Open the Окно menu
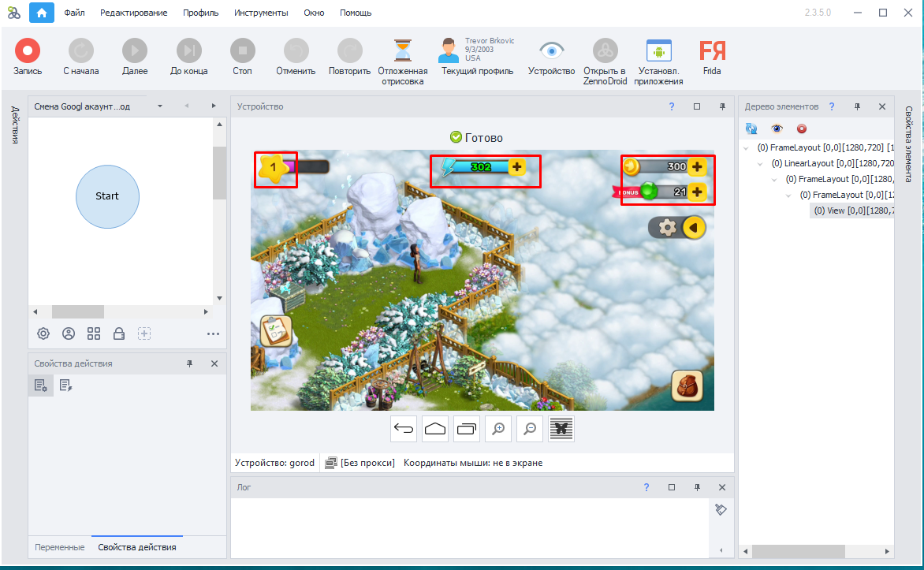The height and width of the screenshot is (570, 924). point(314,13)
